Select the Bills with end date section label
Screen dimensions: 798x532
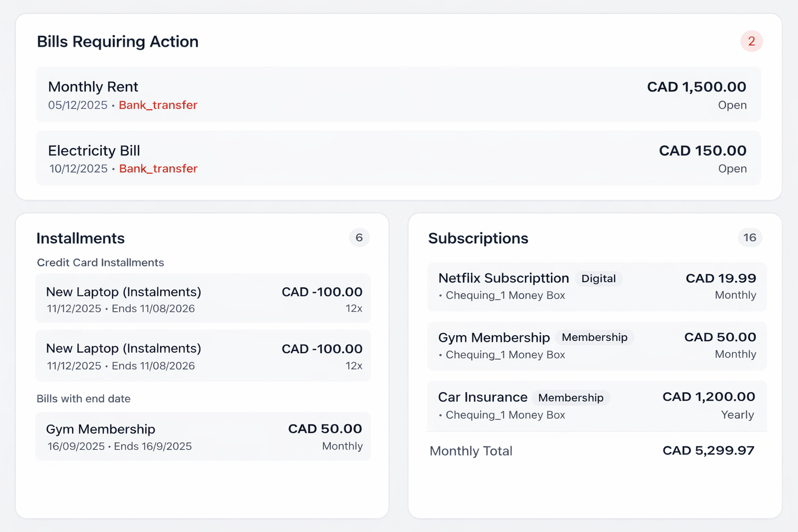[x=83, y=398]
